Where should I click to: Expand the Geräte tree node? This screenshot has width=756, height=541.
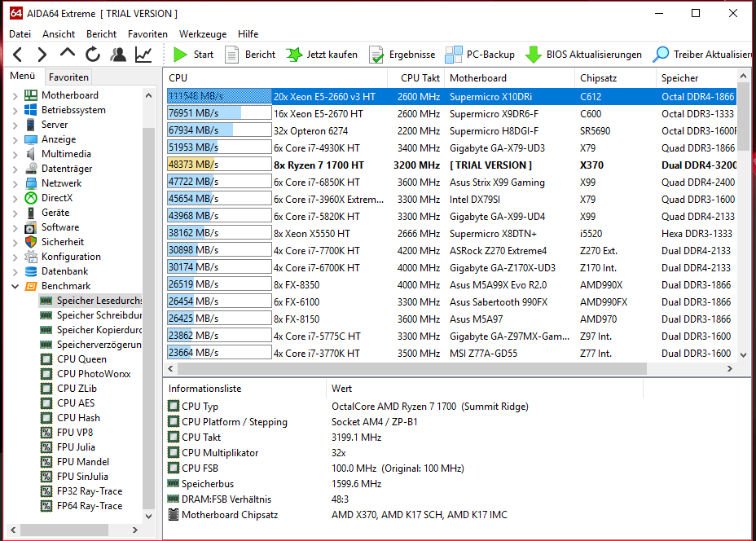coord(15,213)
